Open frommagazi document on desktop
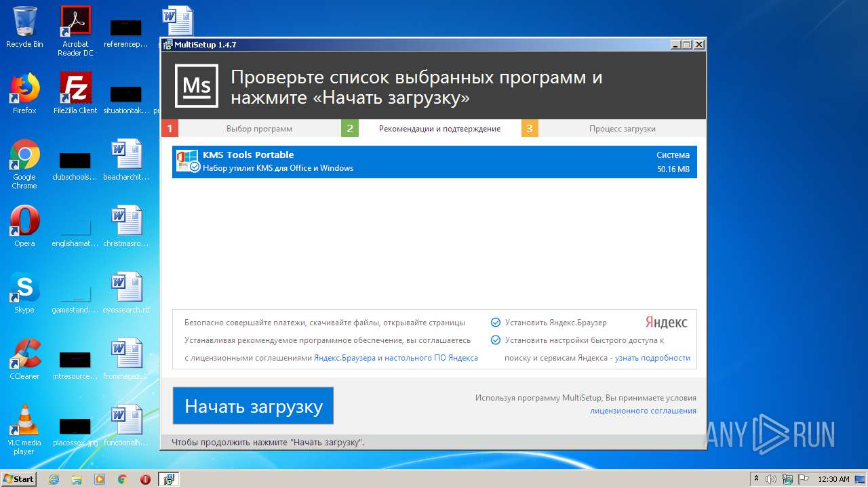This screenshot has width=868, height=488. (x=126, y=359)
